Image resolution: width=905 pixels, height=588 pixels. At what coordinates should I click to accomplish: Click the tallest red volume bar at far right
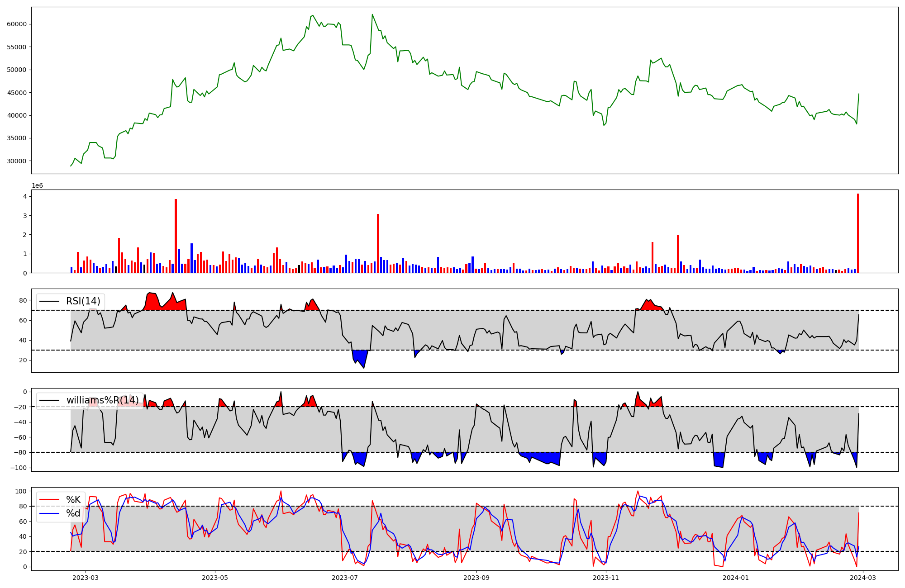click(x=857, y=233)
